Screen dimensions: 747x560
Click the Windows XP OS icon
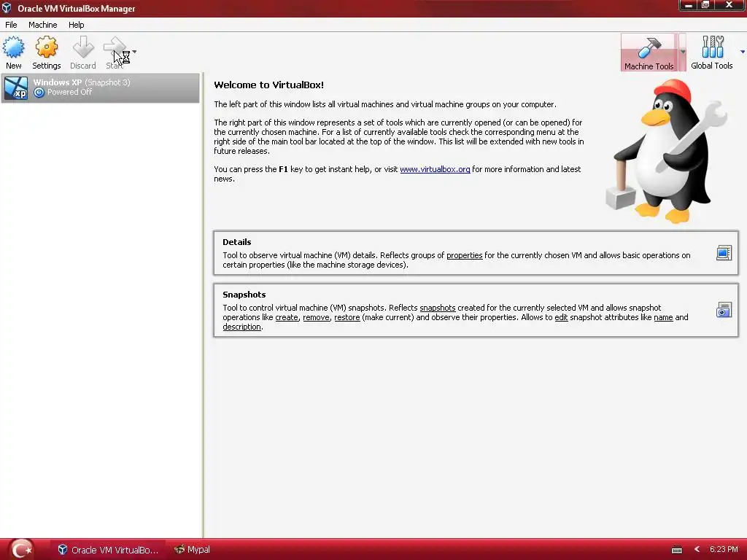tap(16, 88)
